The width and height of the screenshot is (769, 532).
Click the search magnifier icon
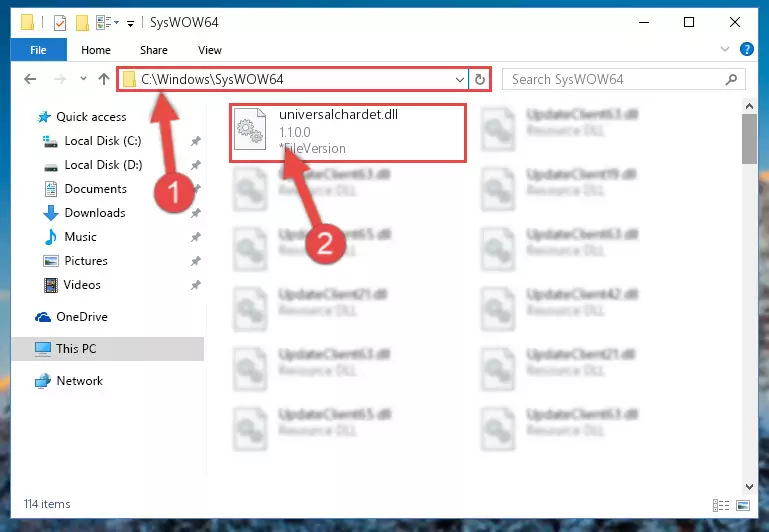click(731, 79)
